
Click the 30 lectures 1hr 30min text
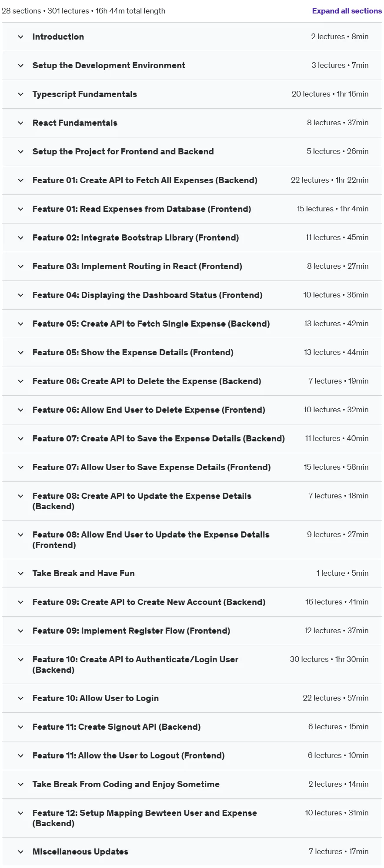(x=329, y=660)
